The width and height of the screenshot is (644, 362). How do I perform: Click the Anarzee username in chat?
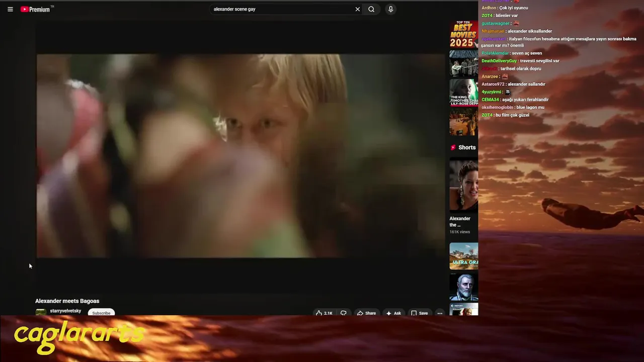[x=490, y=76]
